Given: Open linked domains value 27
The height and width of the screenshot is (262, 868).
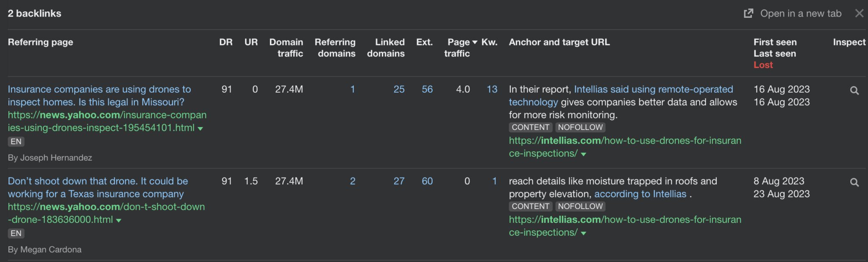Looking at the screenshot, I should click(x=399, y=181).
